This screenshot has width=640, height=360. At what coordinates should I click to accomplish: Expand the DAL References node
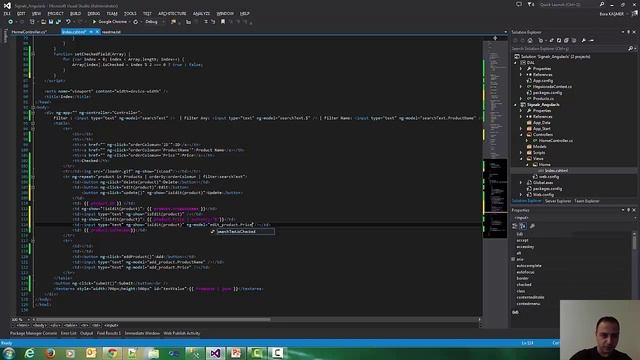tap(521, 75)
